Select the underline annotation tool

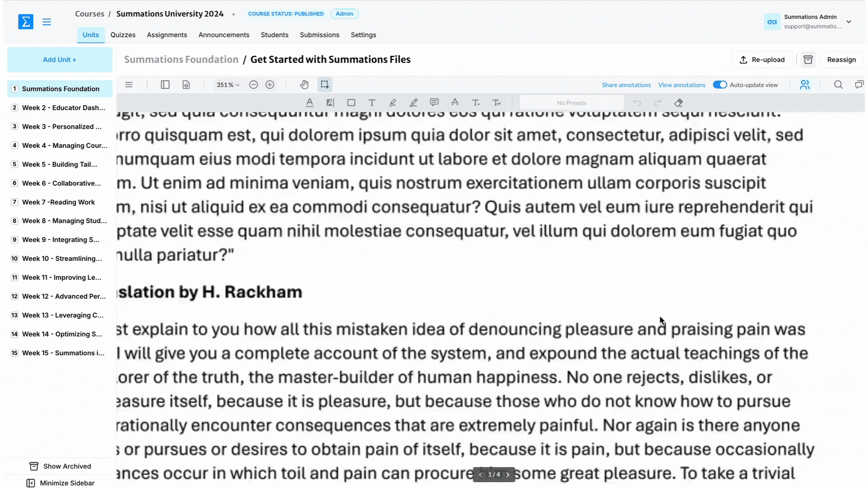(310, 103)
